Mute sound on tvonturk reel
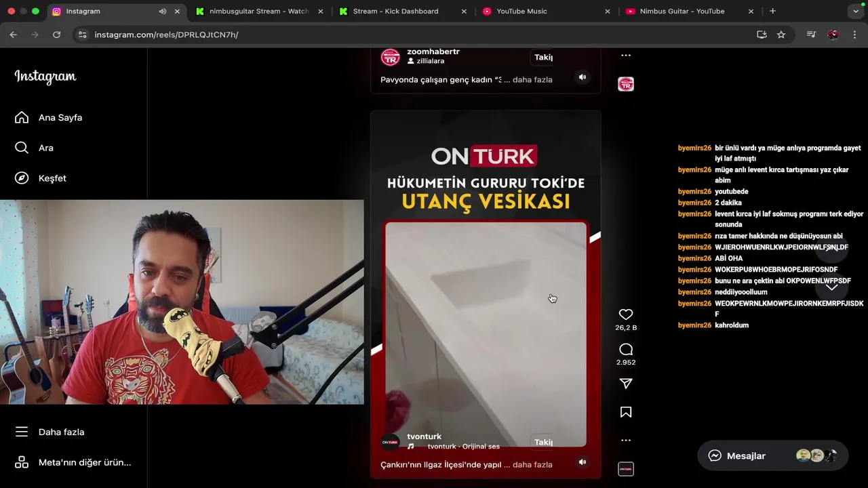 tap(582, 462)
